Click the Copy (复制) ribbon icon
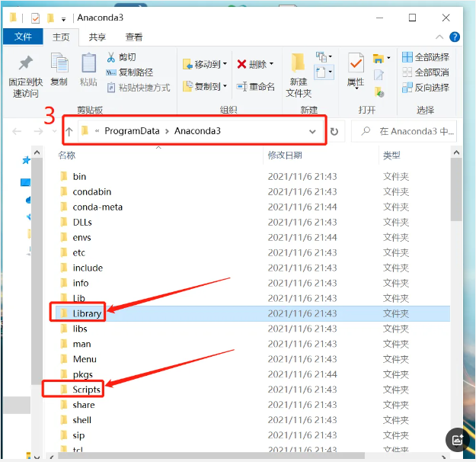The height and width of the screenshot is (462, 476). point(59,69)
